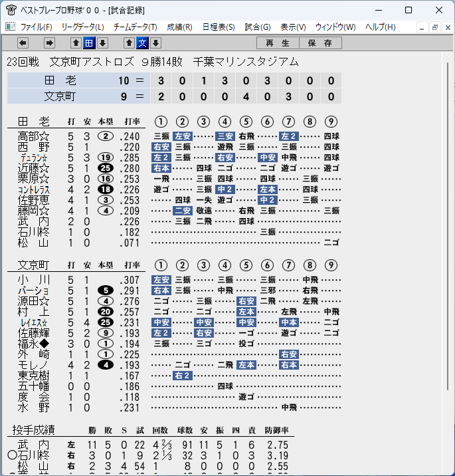Click down arrow beside 田 team icon
The height and width of the screenshot is (476, 455).
[x=102, y=43]
